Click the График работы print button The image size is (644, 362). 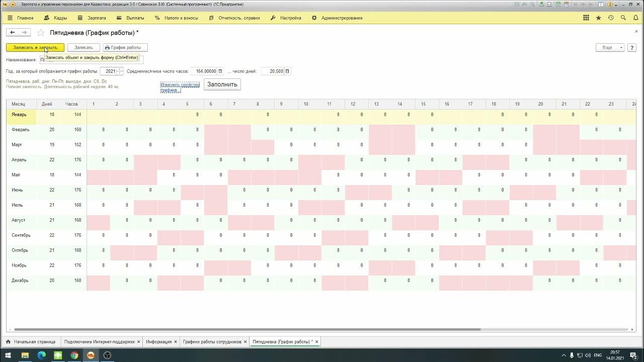(125, 47)
